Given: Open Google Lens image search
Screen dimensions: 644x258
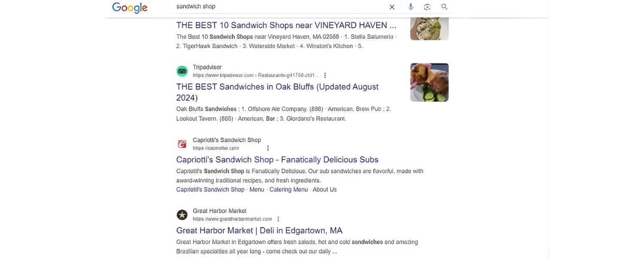Looking at the screenshot, I should click(427, 7).
